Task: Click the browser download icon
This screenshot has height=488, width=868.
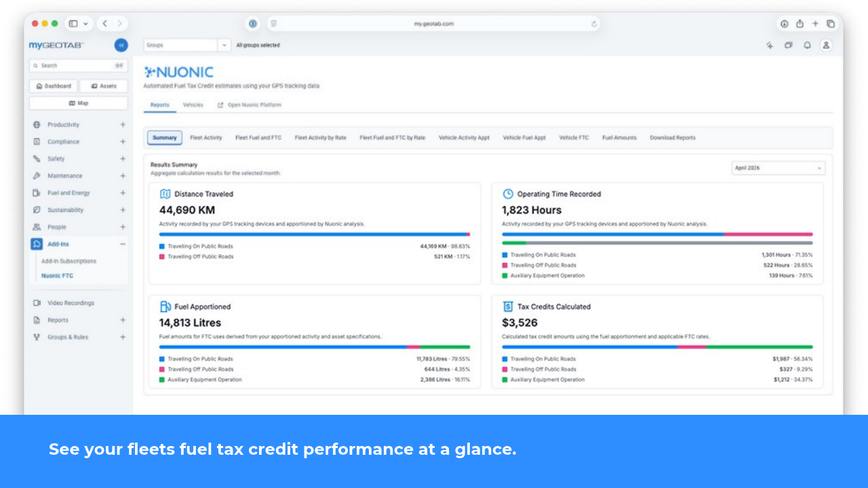Action: [785, 24]
